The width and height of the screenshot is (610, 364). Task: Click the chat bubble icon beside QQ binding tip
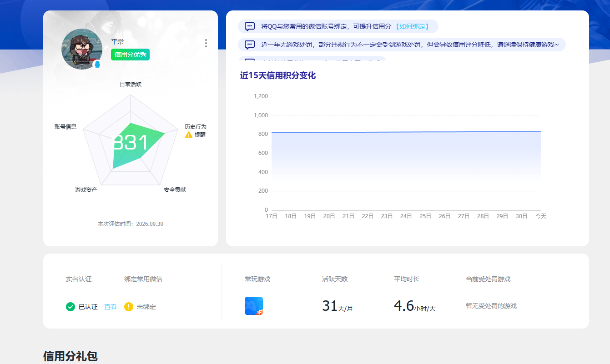tap(250, 26)
